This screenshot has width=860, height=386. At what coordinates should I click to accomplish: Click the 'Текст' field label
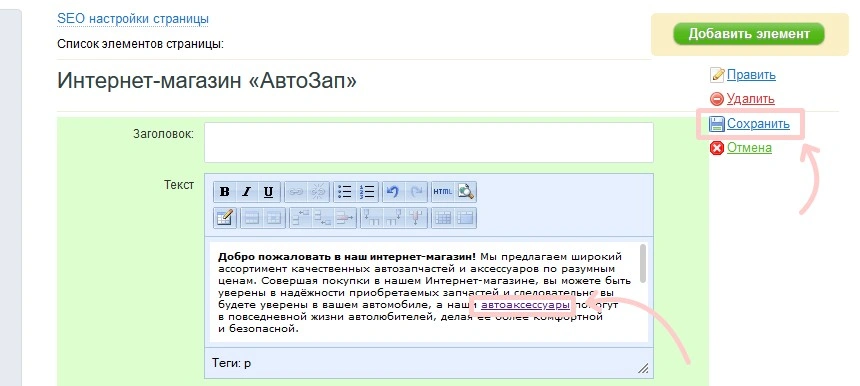179,185
